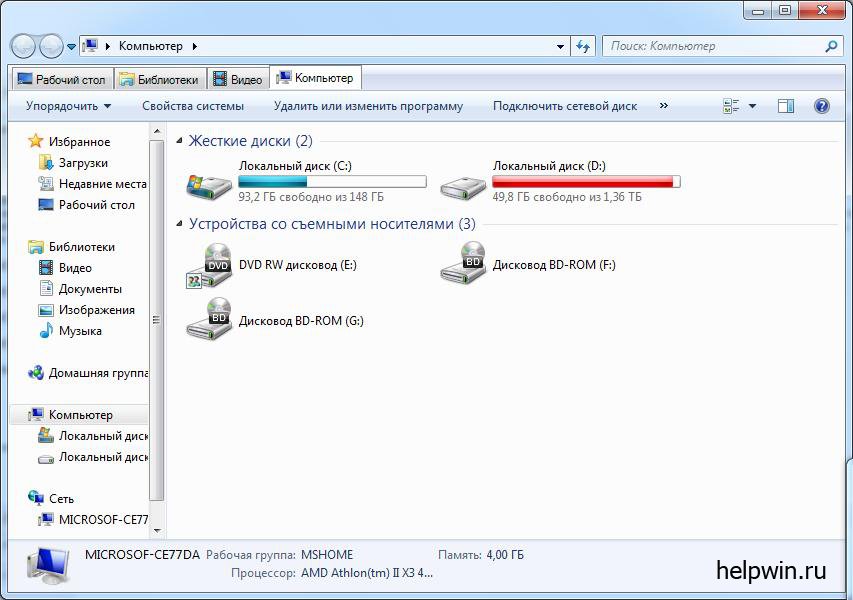Click the computer icon in address bar
Image resolution: width=853 pixels, height=600 pixels.
[90, 46]
